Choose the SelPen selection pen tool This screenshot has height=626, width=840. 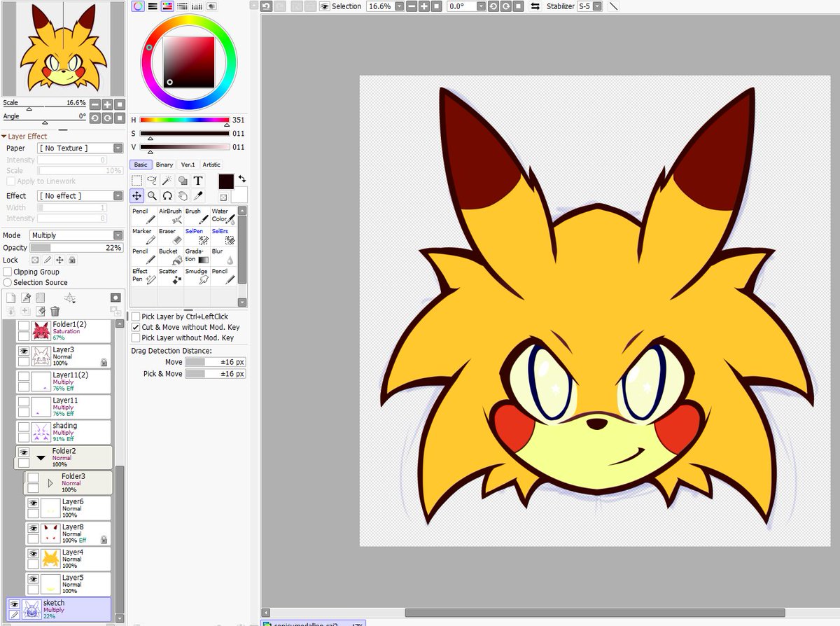[x=197, y=235]
